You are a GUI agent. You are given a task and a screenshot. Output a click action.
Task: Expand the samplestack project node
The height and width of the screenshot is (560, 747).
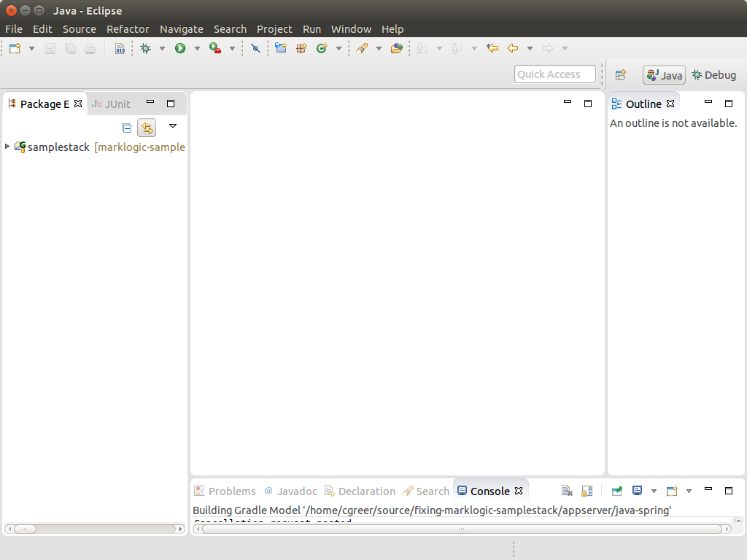click(7, 146)
